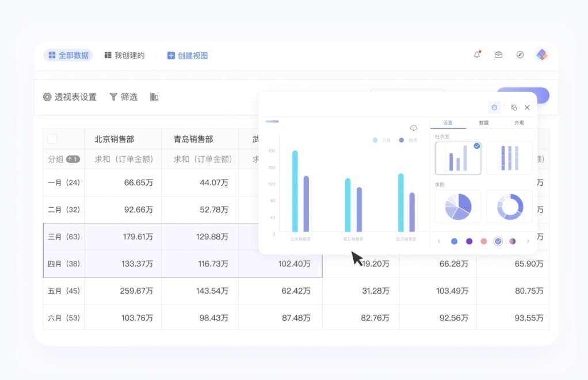
Task: Choose the donut chart thumbnail
Action: [x=509, y=207]
